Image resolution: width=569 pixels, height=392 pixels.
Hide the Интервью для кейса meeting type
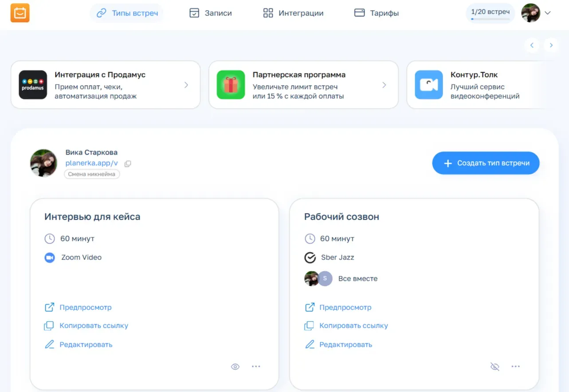pyautogui.click(x=235, y=366)
